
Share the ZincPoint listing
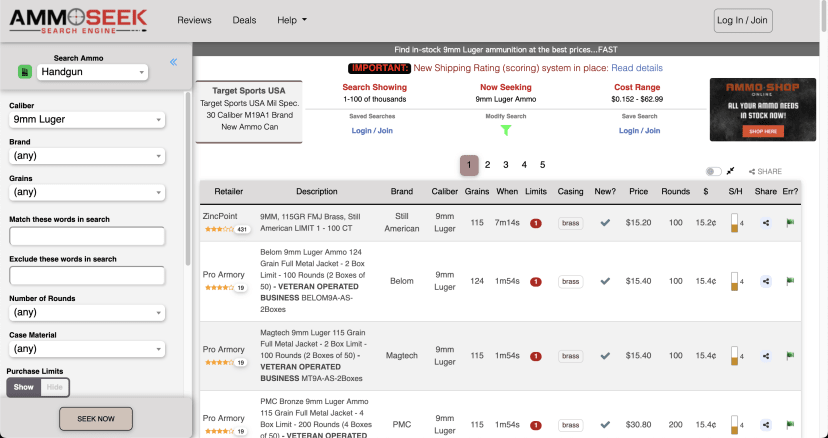tap(766, 223)
